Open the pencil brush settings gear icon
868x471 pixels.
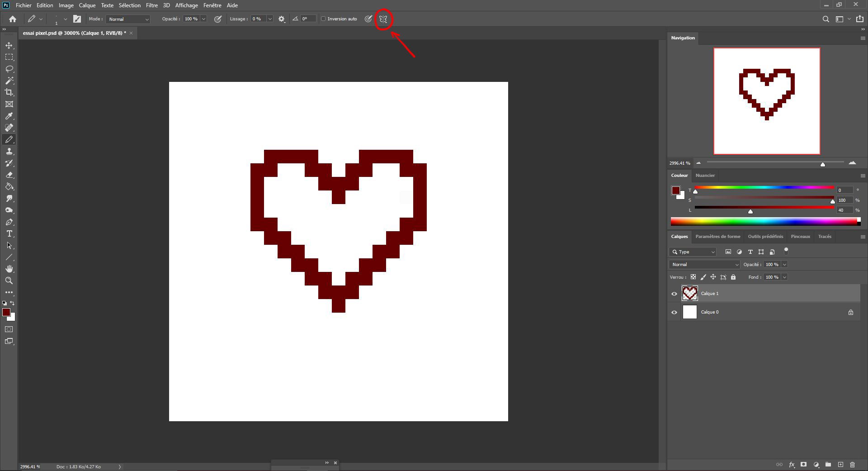[281, 19]
